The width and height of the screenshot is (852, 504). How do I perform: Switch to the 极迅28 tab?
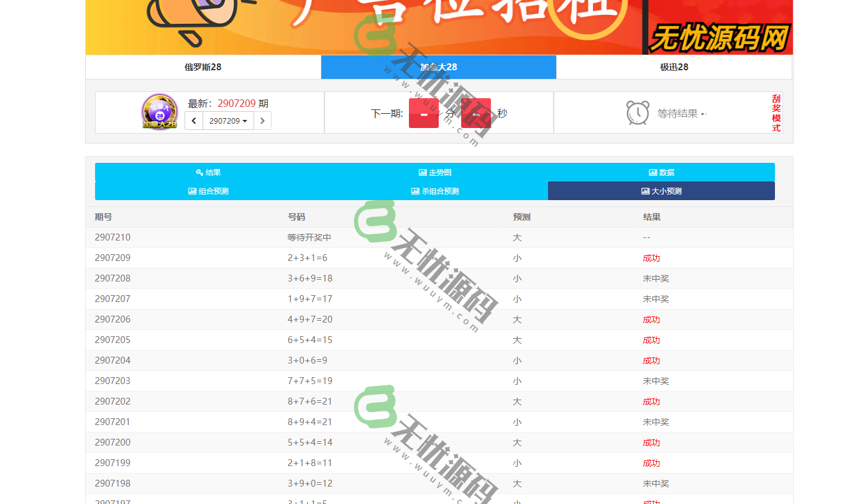(x=674, y=67)
